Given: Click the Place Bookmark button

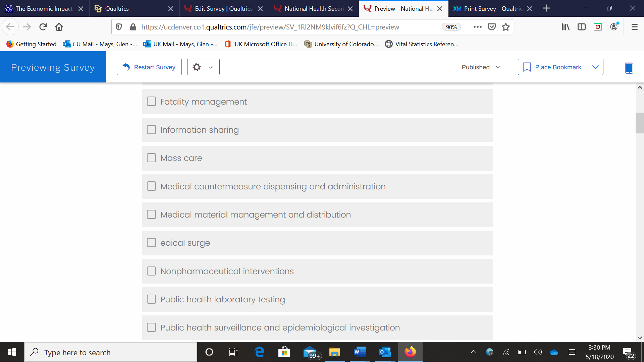Looking at the screenshot, I should (552, 67).
